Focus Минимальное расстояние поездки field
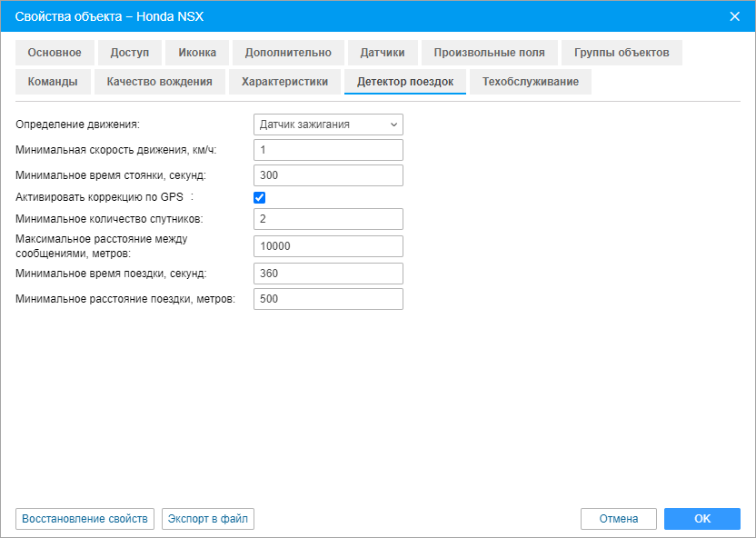This screenshot has width=756, height=538. coord(328,299)
